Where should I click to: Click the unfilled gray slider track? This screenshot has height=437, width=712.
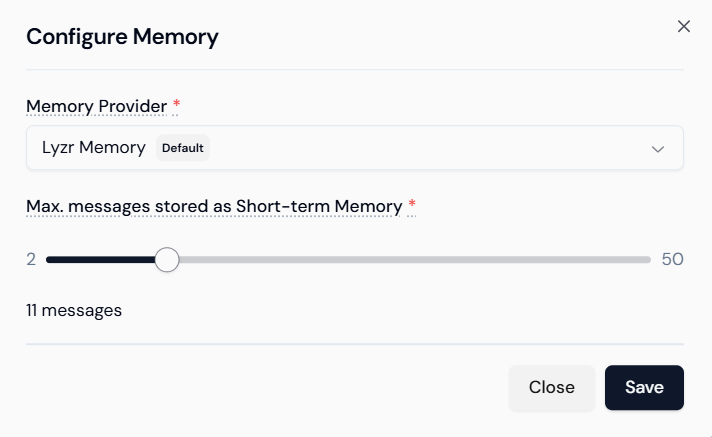(x=410, y=260)
